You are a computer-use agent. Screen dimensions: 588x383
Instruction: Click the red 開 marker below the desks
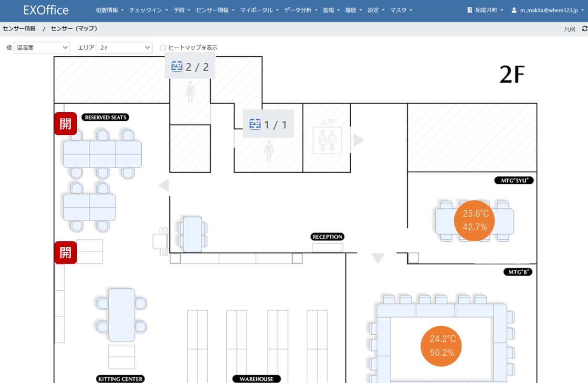coord(65,252)
